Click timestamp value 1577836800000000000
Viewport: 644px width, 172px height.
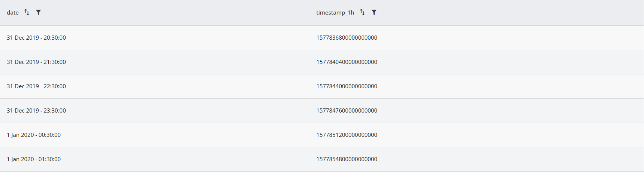pyautogui.click(x=347, y=38)
